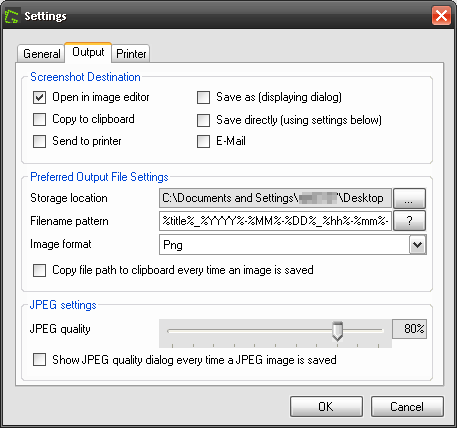
Task: Enable Send to printer option
Action: pos(39,141)
